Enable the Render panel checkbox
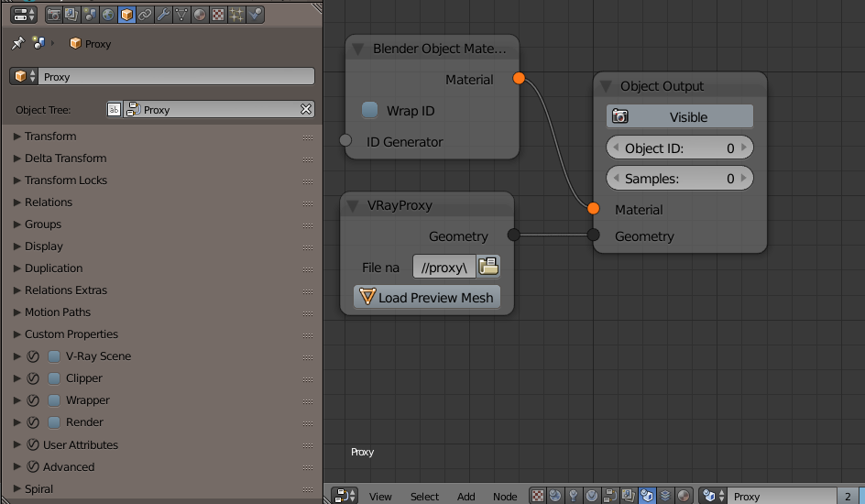 click(x=54, y=422)
